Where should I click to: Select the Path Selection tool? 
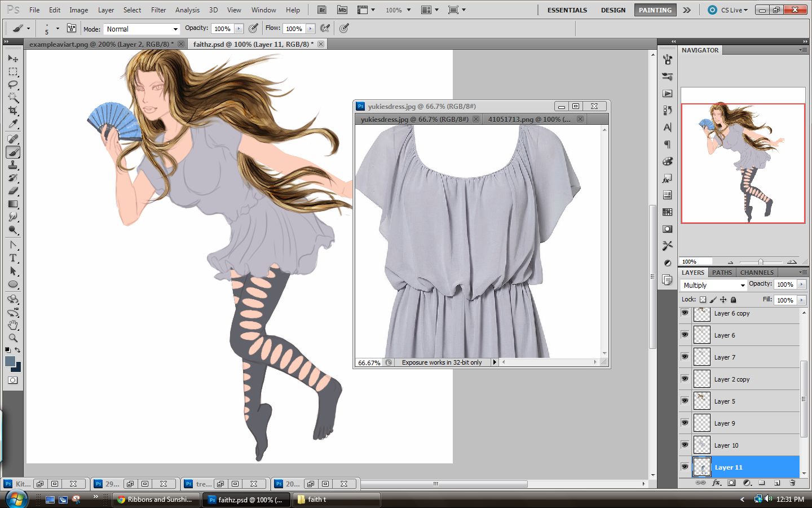[13, 271]
